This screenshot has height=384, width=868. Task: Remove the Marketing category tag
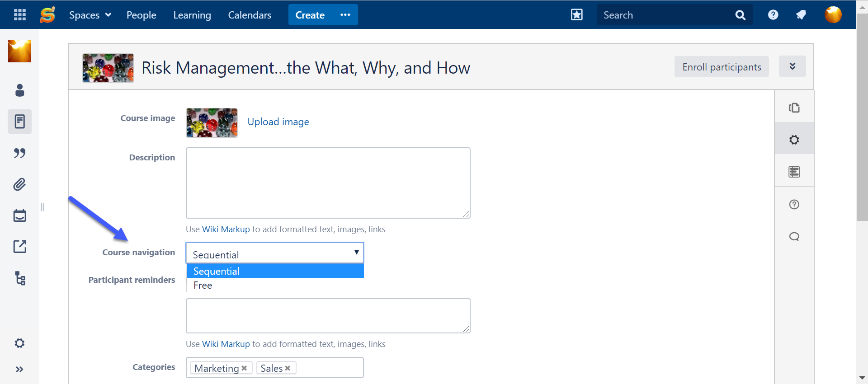click(x=244, y=368)
